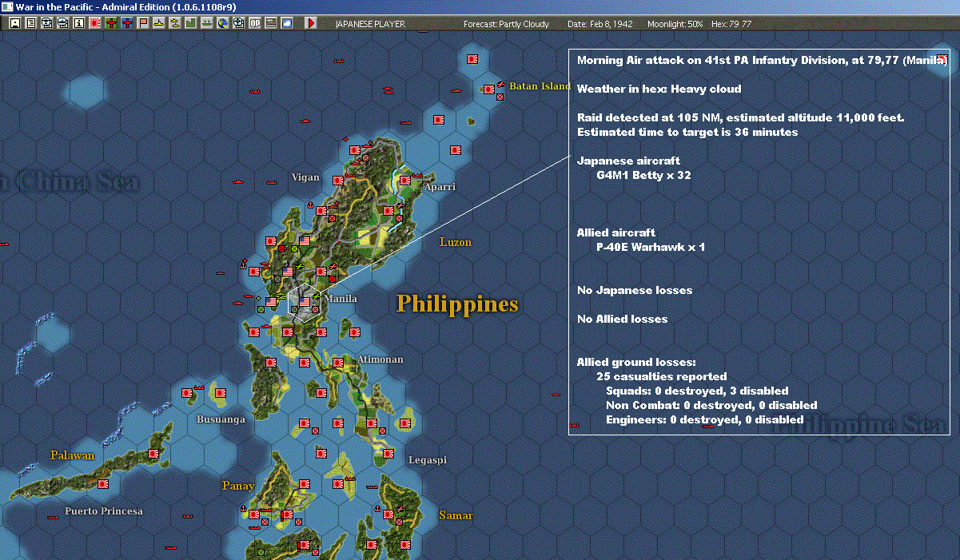
Task: Click the Moonlight: 50% status
Action: click(x=675, y=24)
